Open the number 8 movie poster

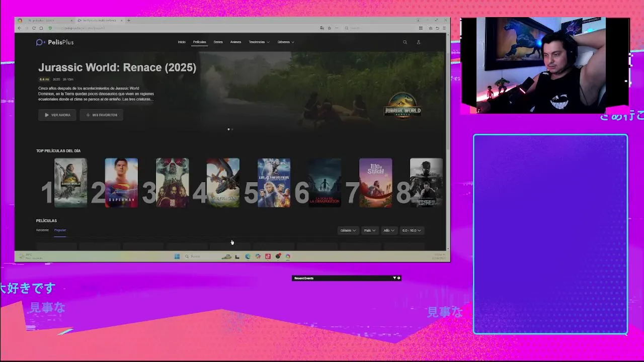coord(426,183)
